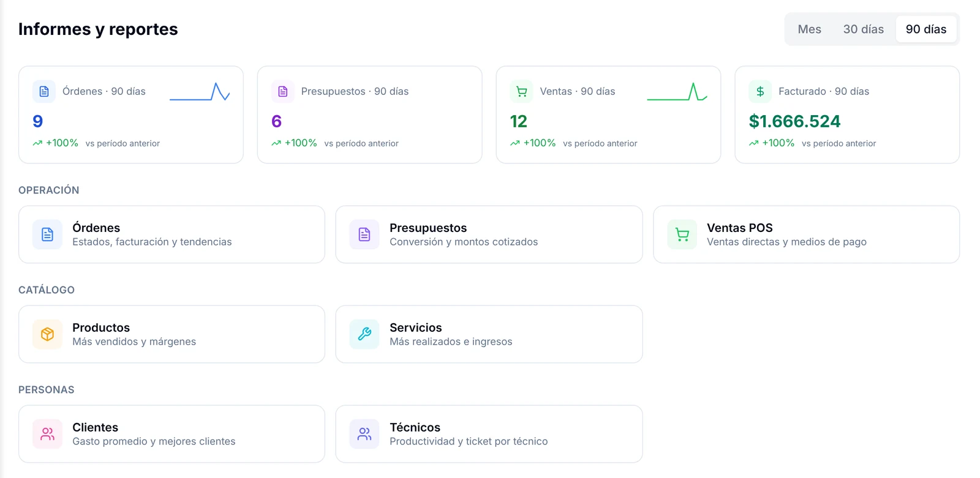Click the trend arrow icon under $1.666.524
This screenshot has height=478, width=980.
754,143
